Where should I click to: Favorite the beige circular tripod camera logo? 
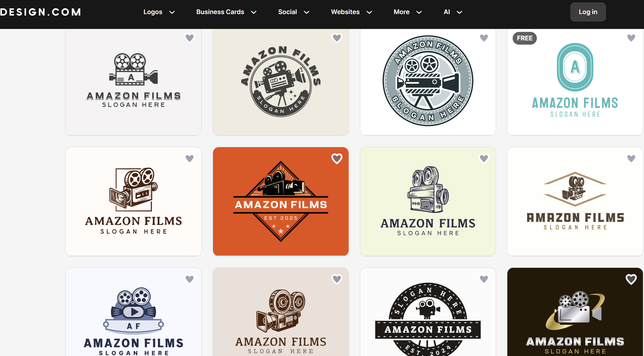337,38
